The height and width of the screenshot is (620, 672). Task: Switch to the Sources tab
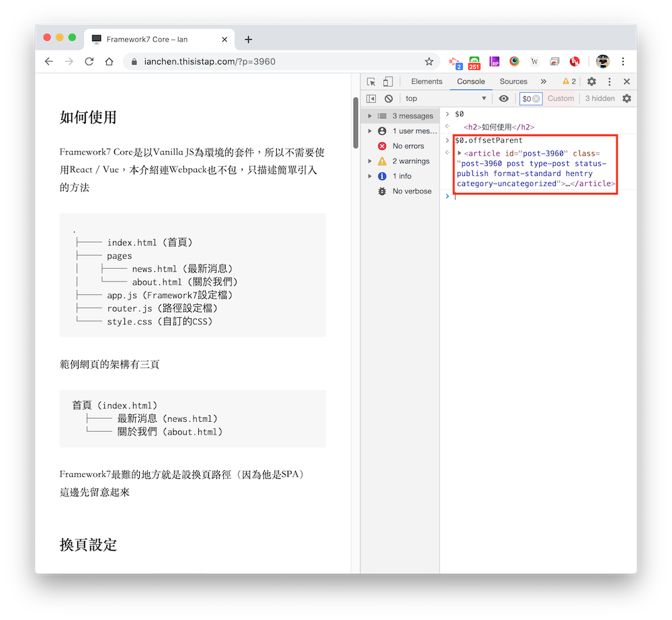(513, 81)
